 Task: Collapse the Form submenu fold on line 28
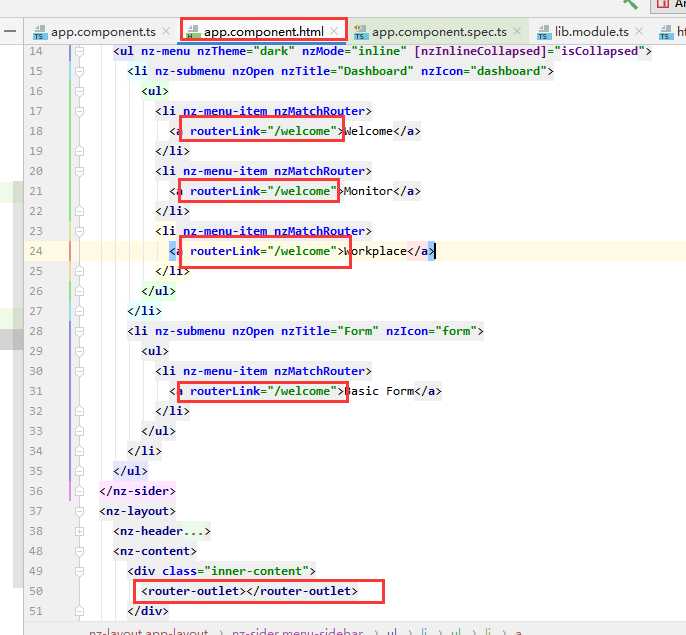pos(79,331)
